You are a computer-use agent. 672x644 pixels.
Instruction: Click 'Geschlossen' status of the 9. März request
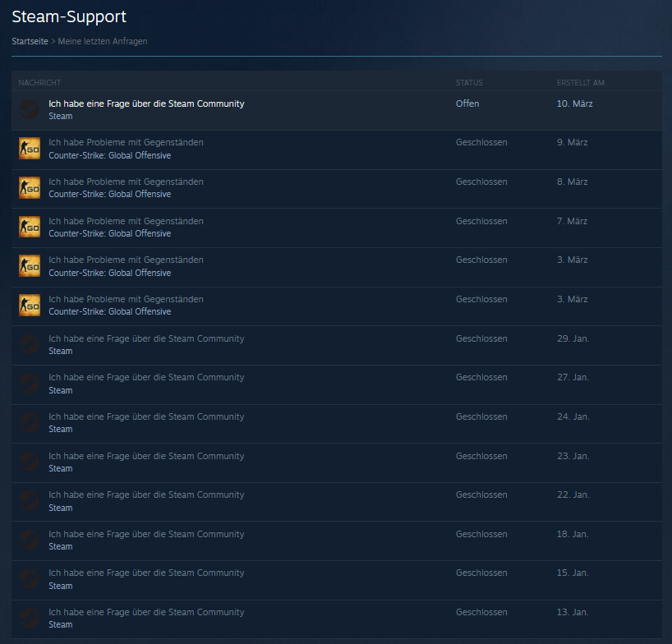coord(481,142)
